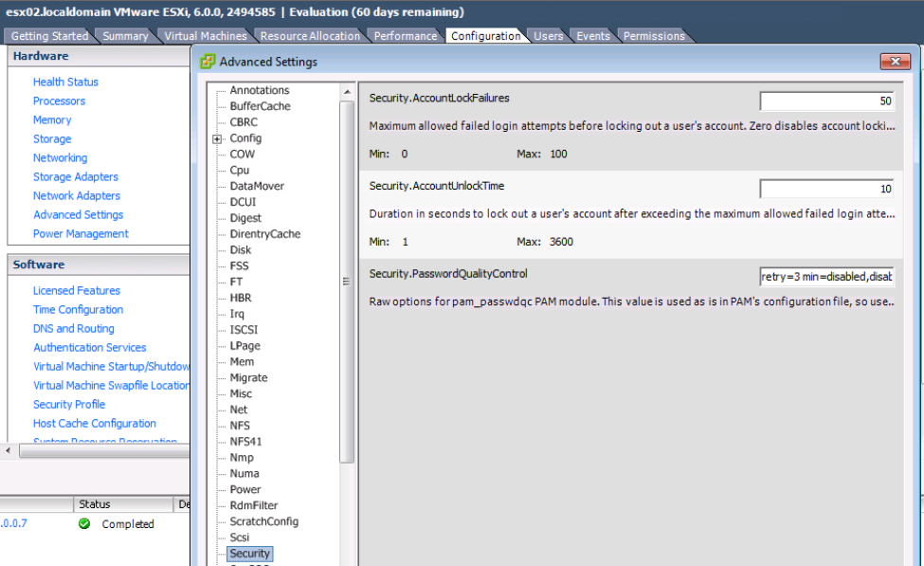The width and height of the screenshot is (924, 566).
Task: Switch to the Summary tab
Action: tap(125, 35)
